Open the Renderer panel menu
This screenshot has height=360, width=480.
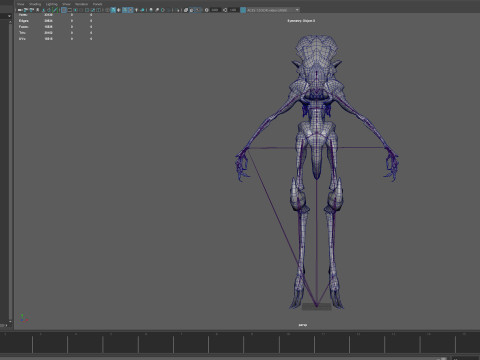click(81, 4)
